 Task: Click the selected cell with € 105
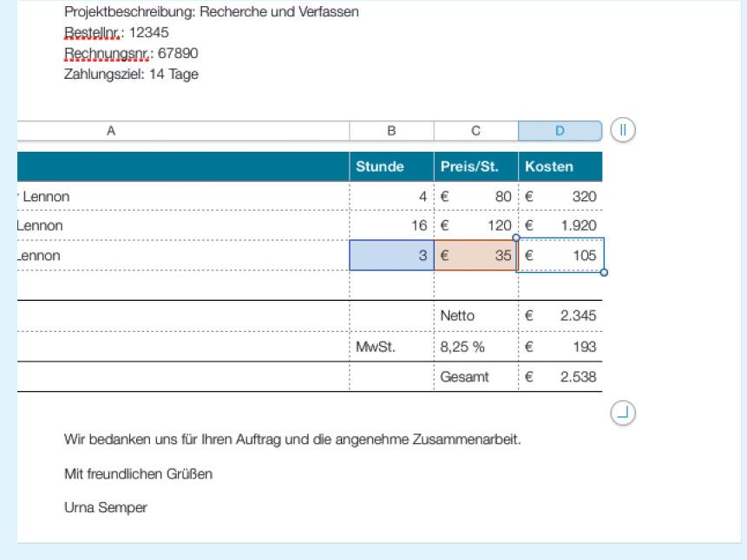(560, 255)
